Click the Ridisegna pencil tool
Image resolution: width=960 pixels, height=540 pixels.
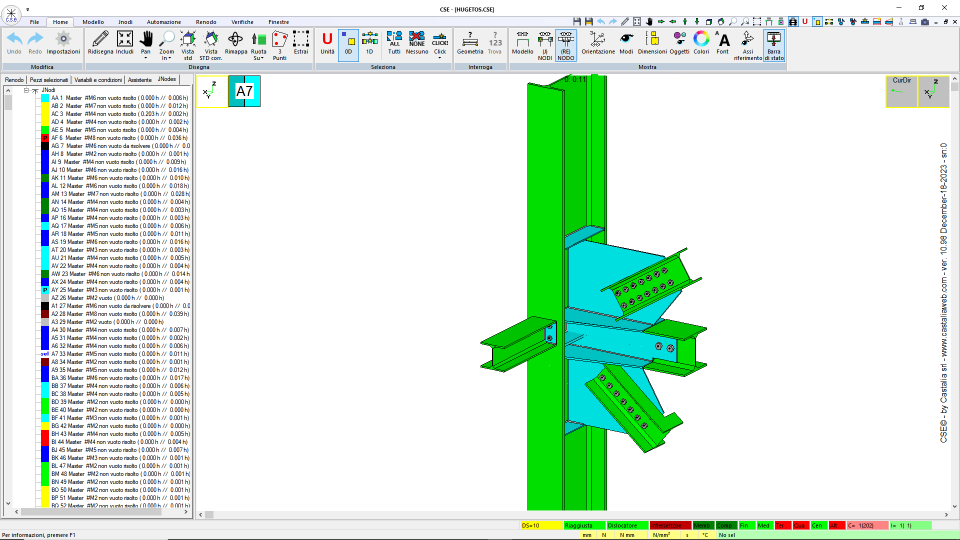click(100, 40)
